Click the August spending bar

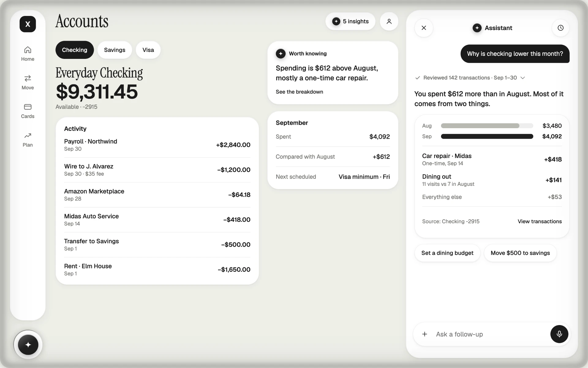point(487,126)
